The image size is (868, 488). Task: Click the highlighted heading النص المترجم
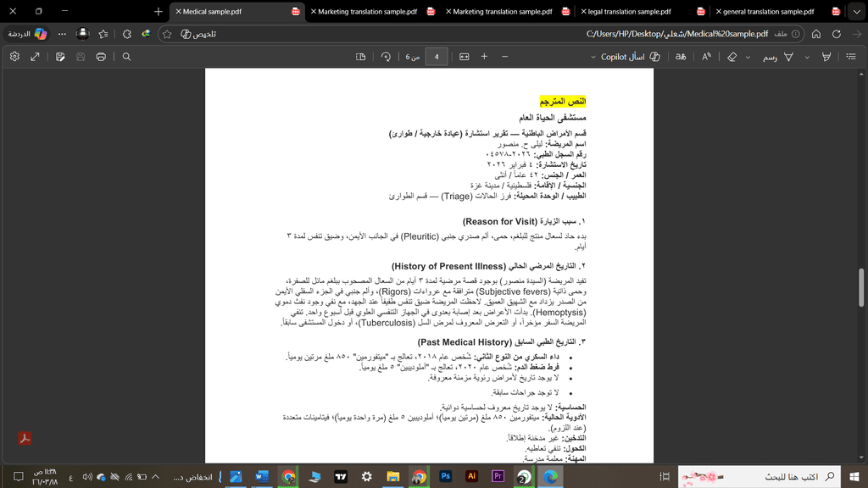tap(563, 102)
